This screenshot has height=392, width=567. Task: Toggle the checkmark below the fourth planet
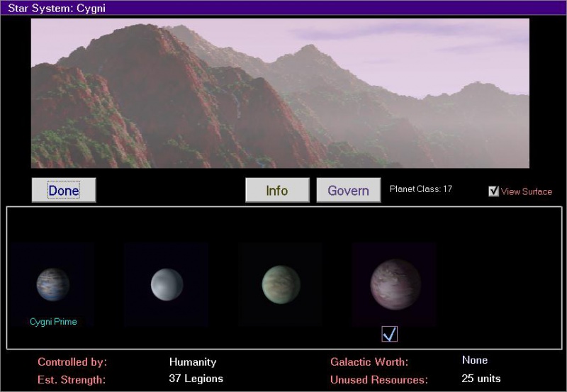[389, 334]
